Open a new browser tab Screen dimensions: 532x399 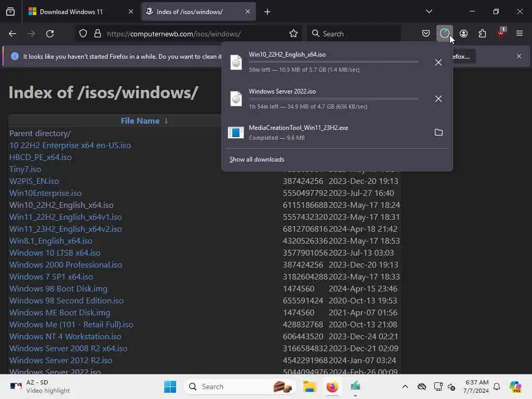pyautogui.click(x=268, y=12)
